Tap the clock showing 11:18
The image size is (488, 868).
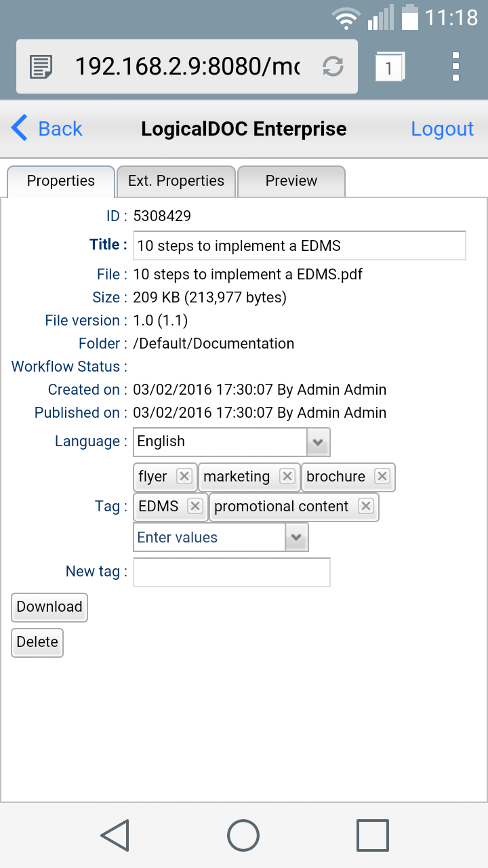(x=451, y=18)
